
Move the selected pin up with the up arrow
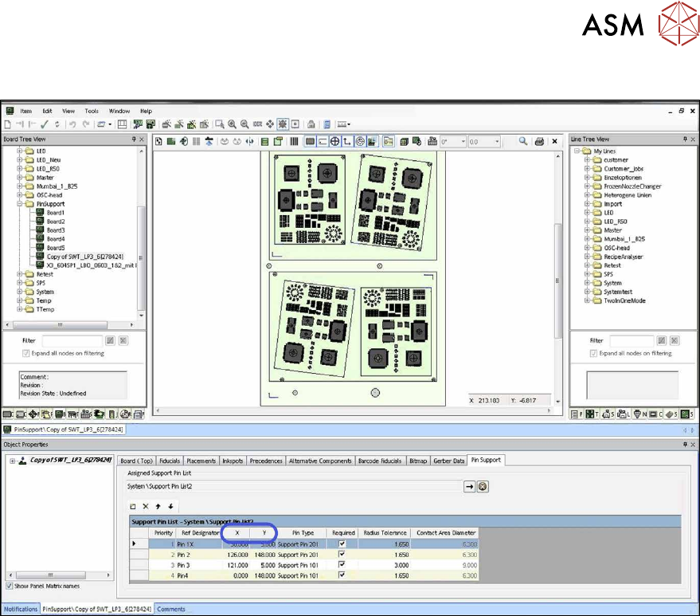click(158, 506)
